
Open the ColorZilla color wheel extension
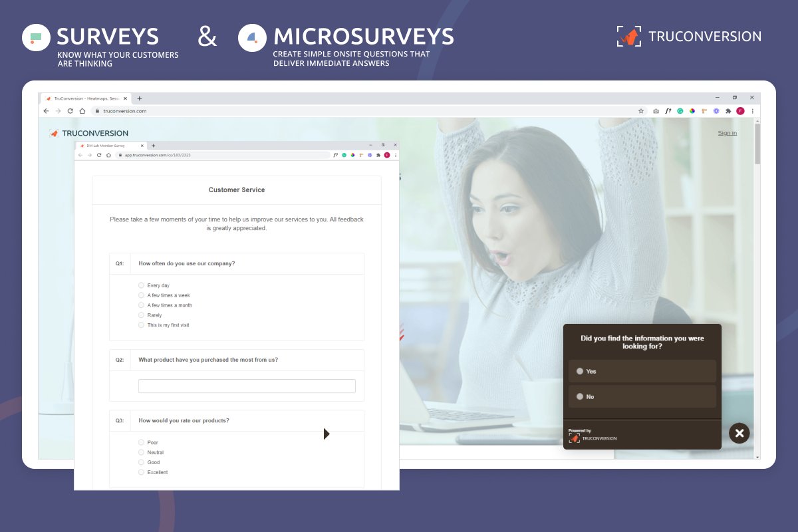tap(692, 111)
